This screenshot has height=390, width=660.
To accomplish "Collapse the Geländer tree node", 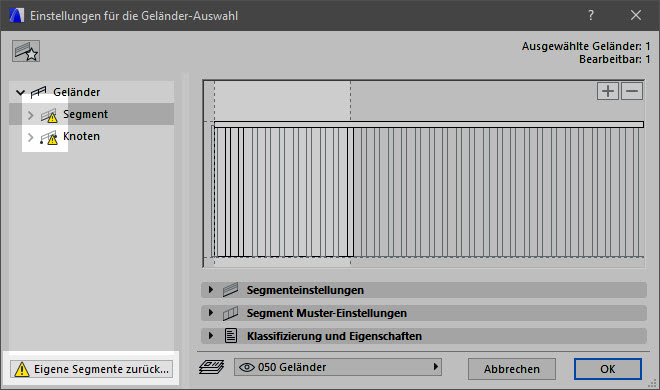I will coord(20,92).
